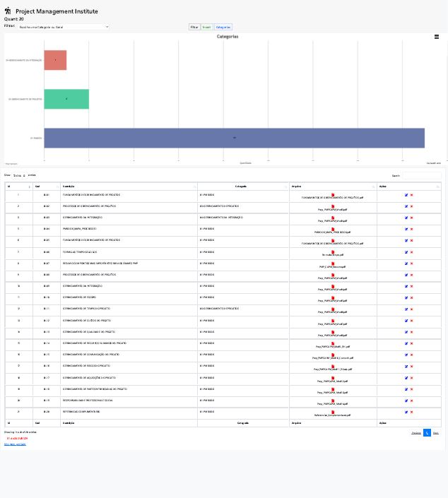Focus the table Search input field

pos(422,175)
